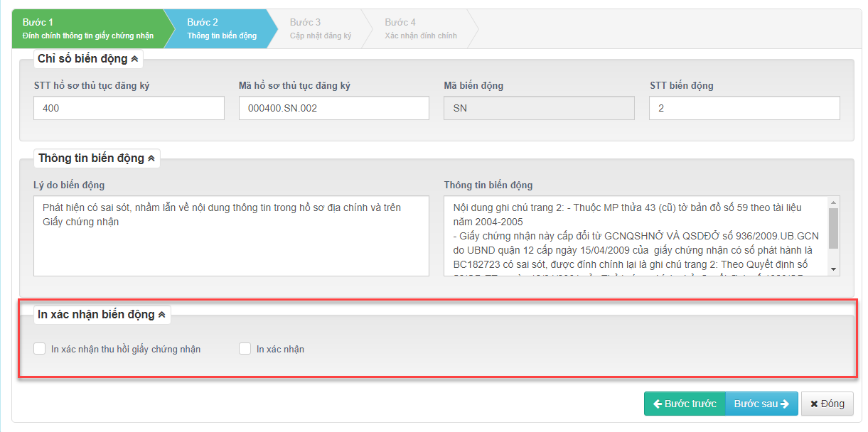868x432 pixels.
Task: Open Bước 3 Cập nhật đăng ký step
Action: (x=320, y=28)
